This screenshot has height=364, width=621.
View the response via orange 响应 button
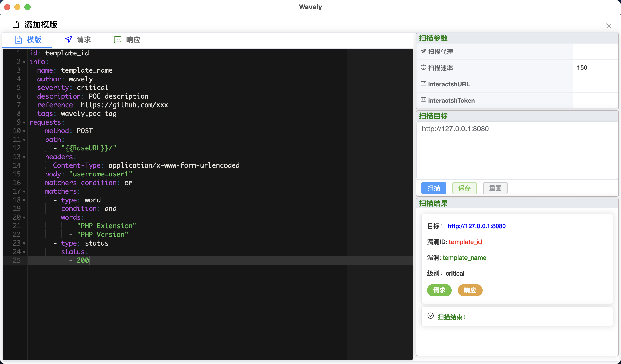tap(470, 290)
